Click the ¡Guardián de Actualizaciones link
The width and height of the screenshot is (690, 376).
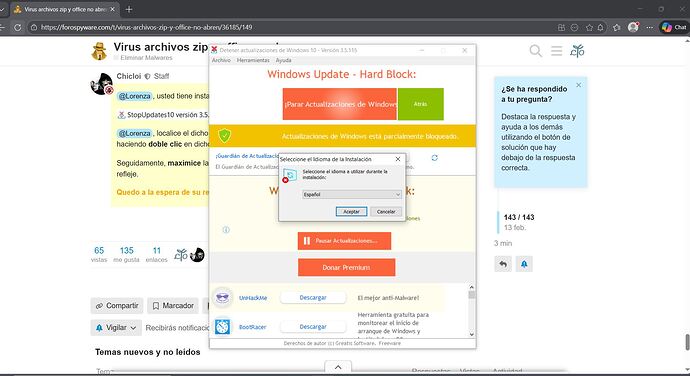(x=247, y=156)
